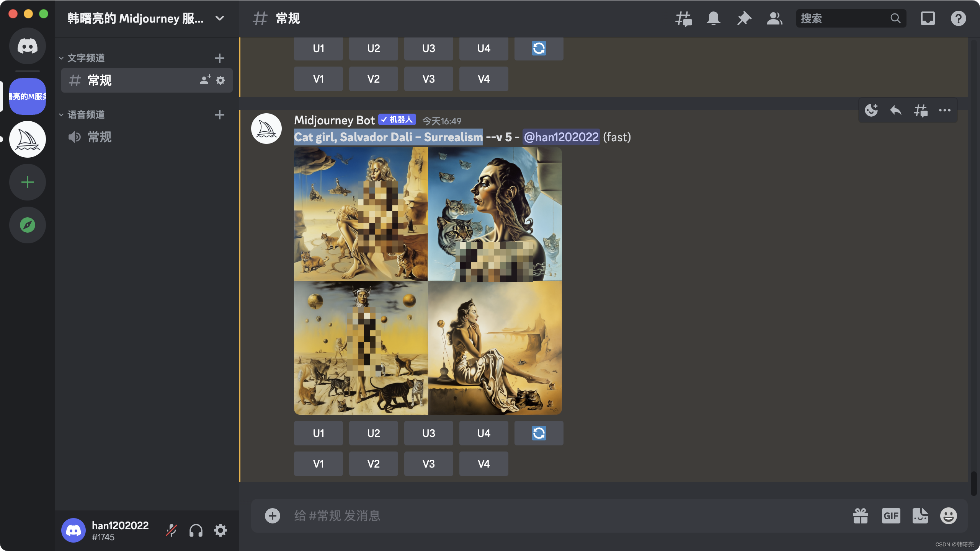This screenshot has height=551, width=980.
Task: Collapse the 语音频道 category
Action: pos(86,115)
